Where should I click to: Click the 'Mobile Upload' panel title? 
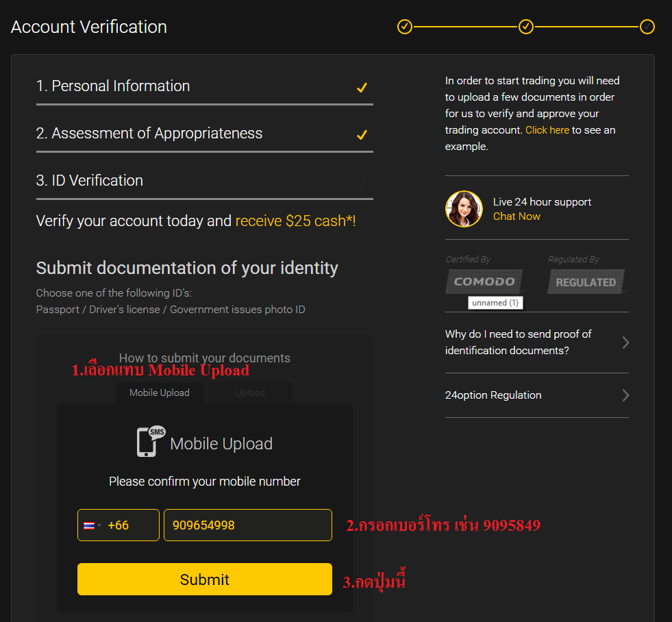[x=221, y=444]
